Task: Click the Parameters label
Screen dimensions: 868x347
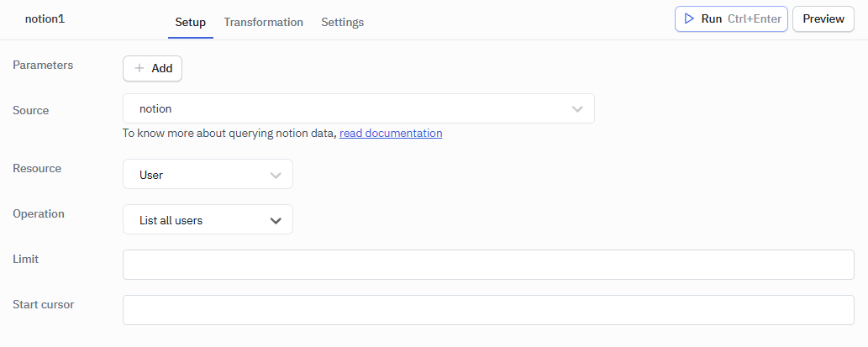Action: (43, 65)
